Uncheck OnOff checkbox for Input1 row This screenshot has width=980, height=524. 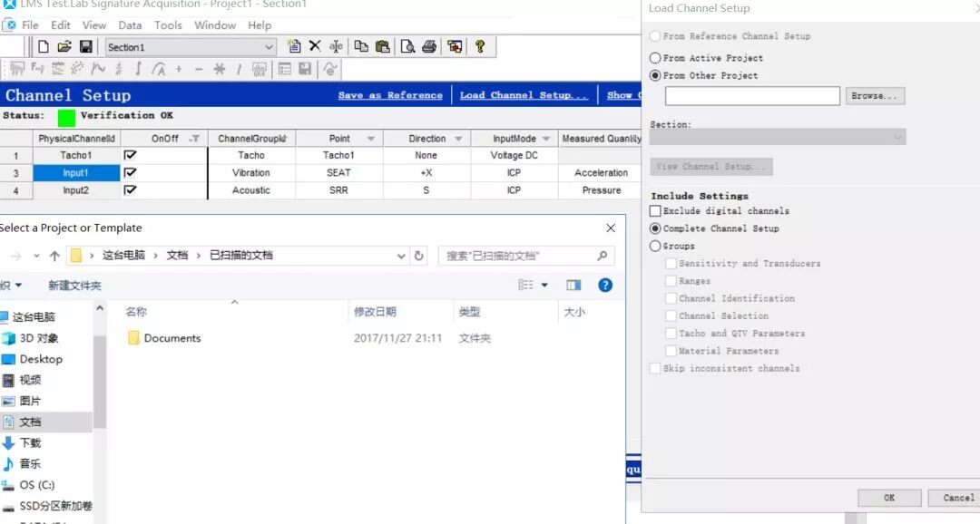(x=130, y=172)
